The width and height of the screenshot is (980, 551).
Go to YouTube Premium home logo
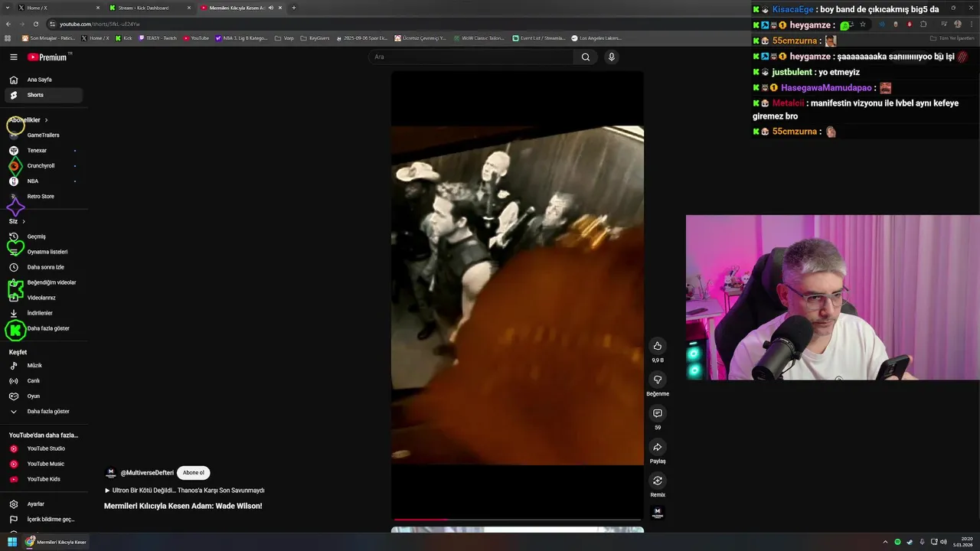(47, 57)
